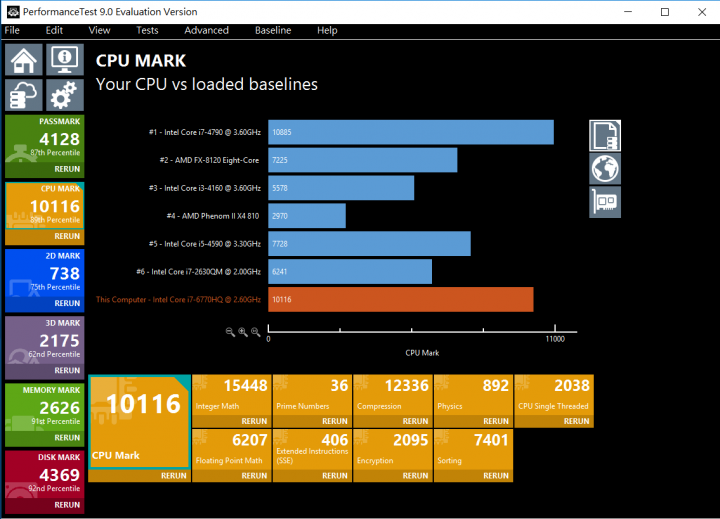Click the 'CPU Mark' axis caption below chart
Viewport: 720px width, 519px height.
point(422,353)
